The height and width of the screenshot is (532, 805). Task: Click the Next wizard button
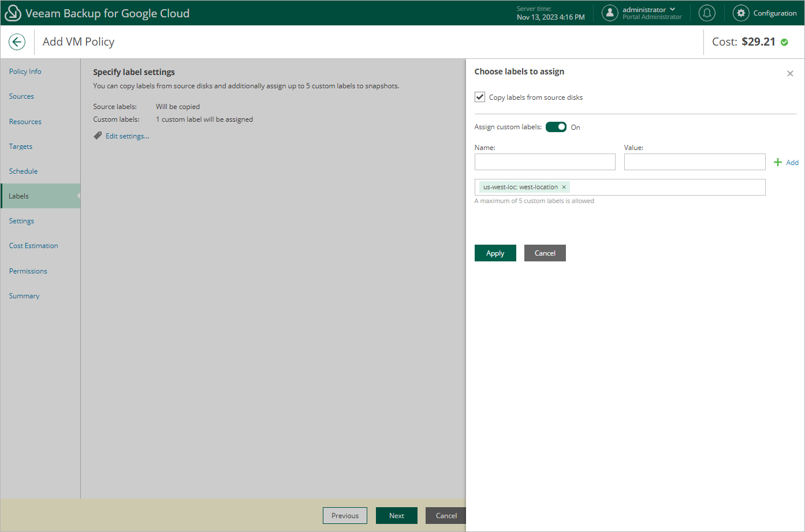point(397,516)
